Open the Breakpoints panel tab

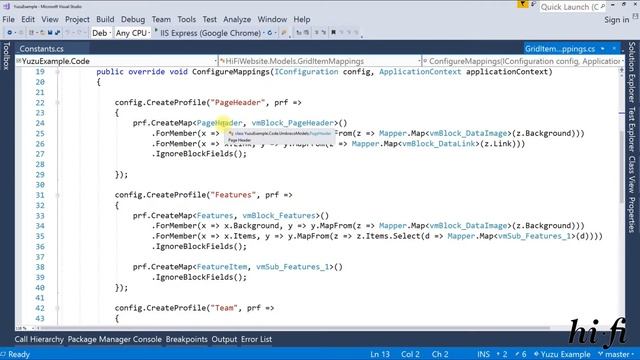[x=187, y=339]
